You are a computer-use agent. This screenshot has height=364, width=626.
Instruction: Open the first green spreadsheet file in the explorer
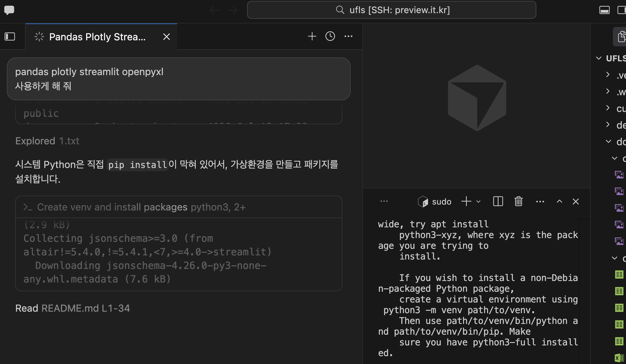[619, 275]
